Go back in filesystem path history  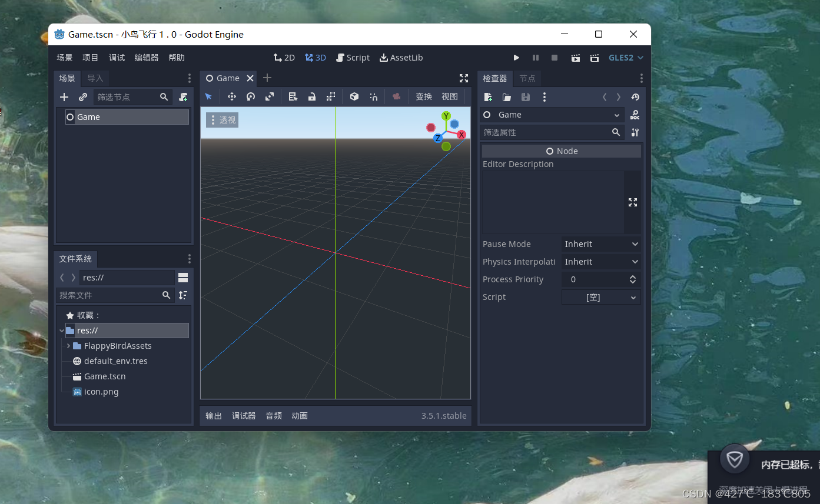tap(62, 277)
